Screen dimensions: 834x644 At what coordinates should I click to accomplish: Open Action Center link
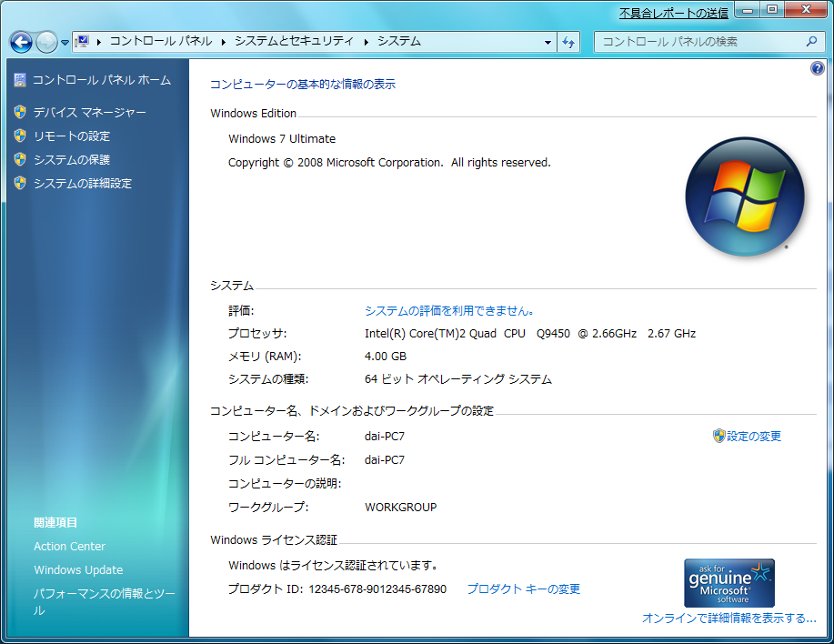[x=69, y=546]
